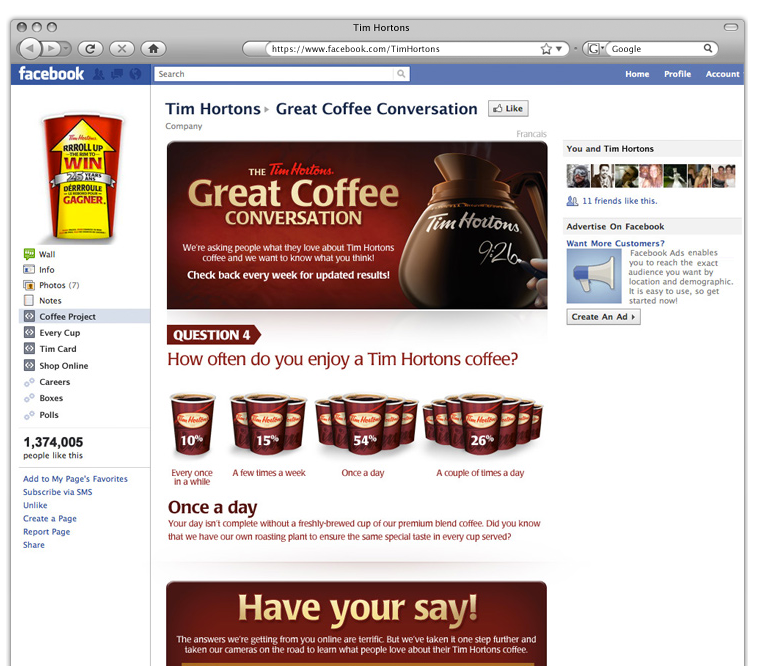Click the Shop Online app icon

29,365
